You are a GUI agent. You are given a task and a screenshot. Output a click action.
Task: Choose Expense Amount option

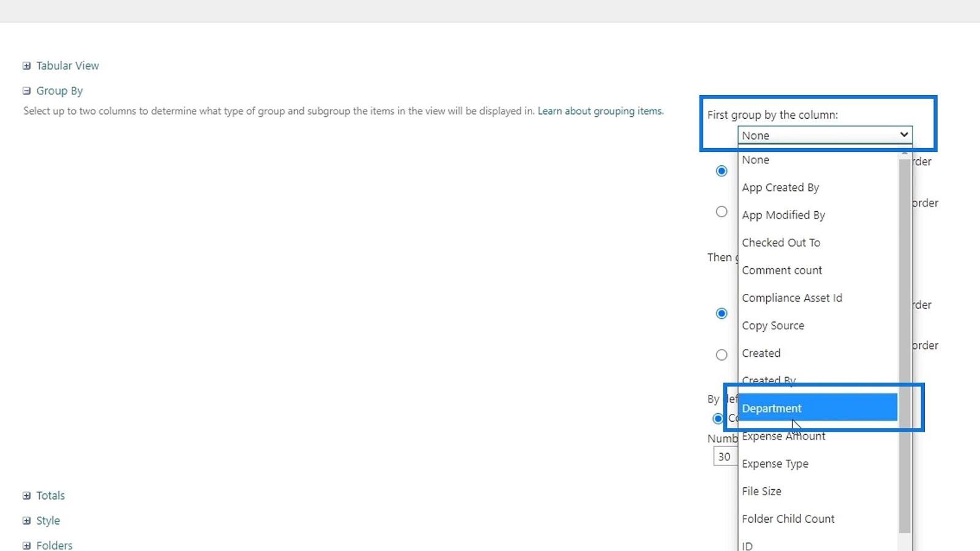tap(818, 436)
